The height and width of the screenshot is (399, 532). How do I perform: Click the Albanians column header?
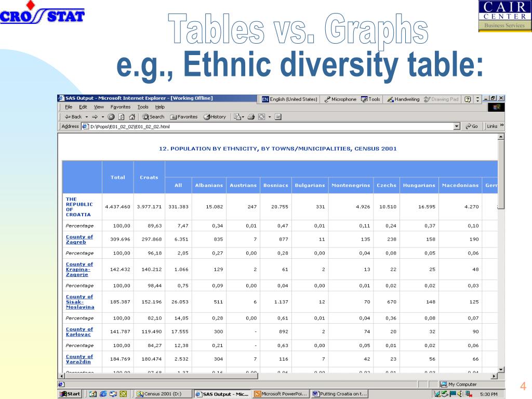[209, 185]
